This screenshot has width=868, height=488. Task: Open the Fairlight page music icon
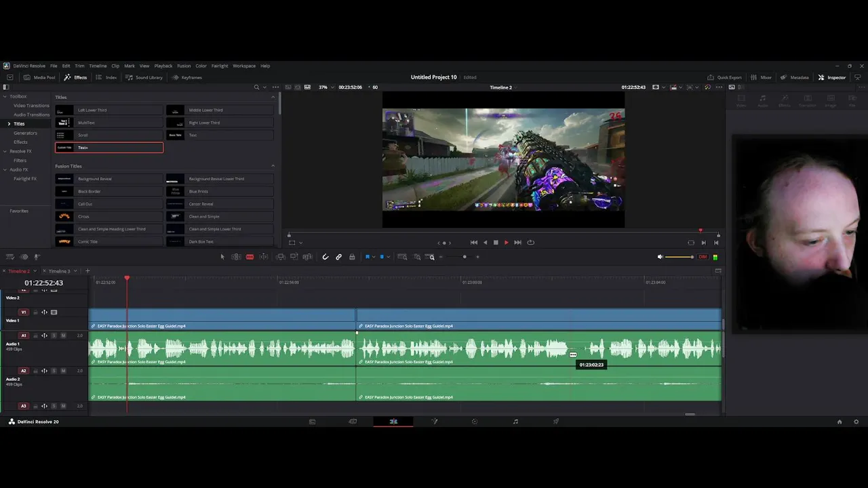515,422
